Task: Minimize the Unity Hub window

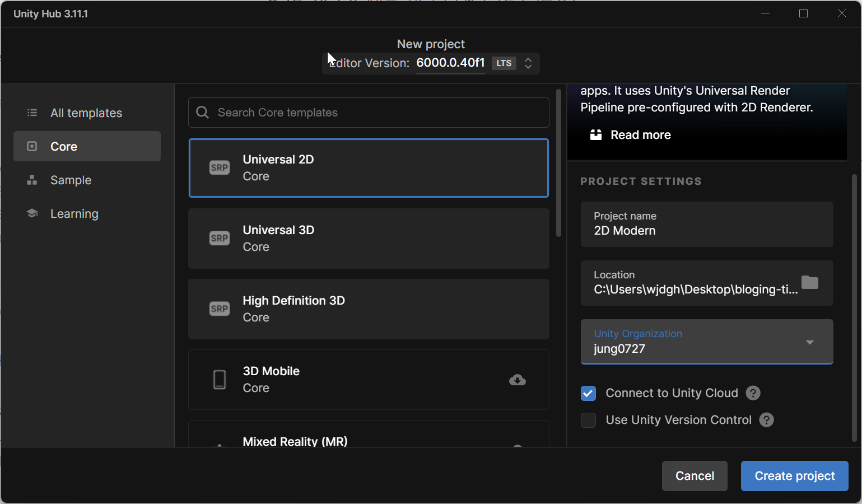Action: (766, 13)
